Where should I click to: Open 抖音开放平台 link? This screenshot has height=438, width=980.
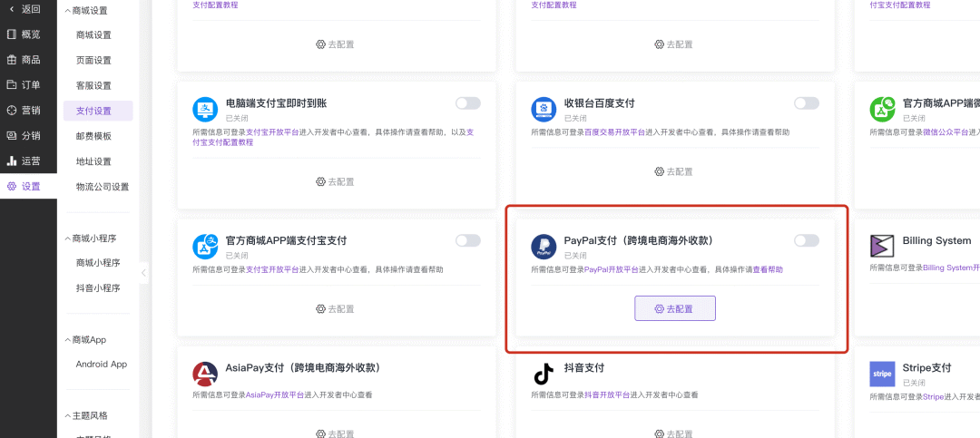(607, 394)
